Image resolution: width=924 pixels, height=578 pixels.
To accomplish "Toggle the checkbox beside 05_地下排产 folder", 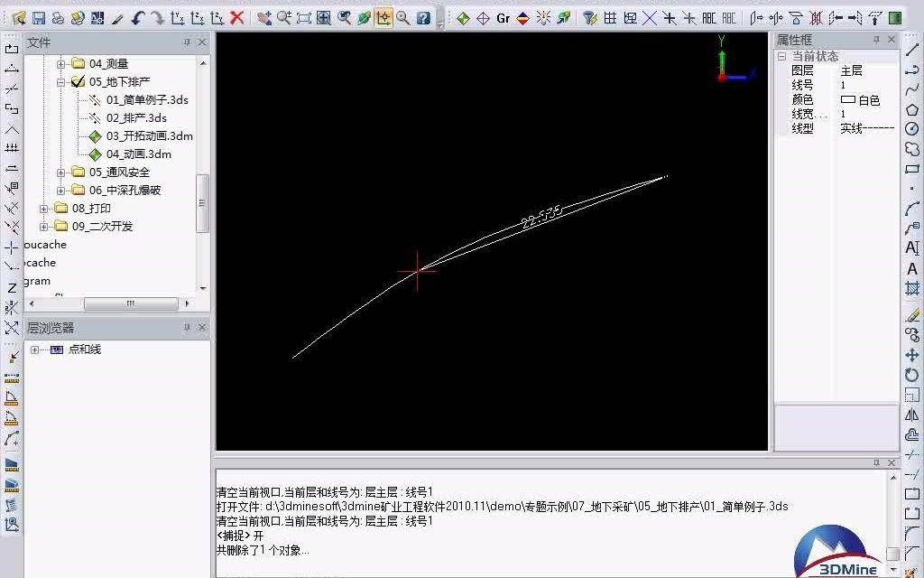I will coord(78,81).
